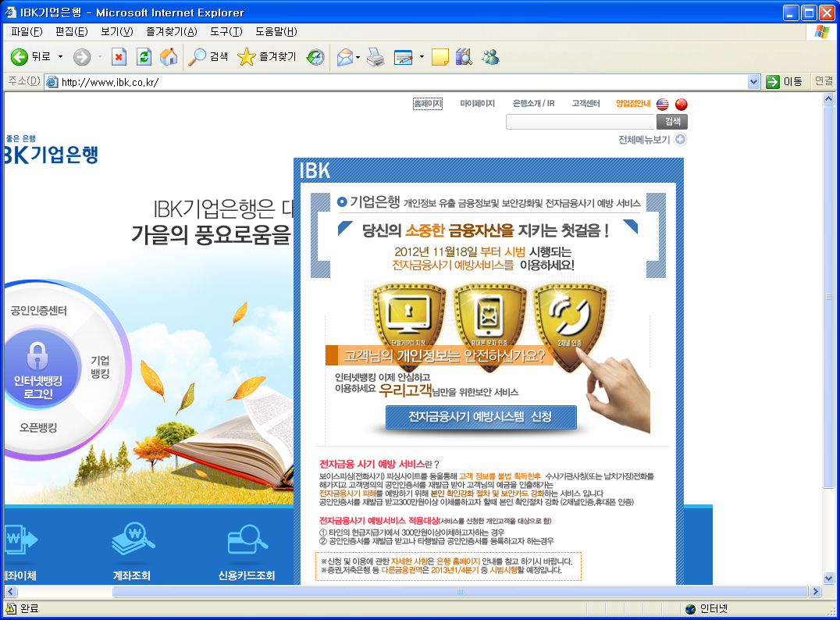Screen dimensions: 840x620
Task: Open the 도구(T) menu
Action: [x=226, y=31]
